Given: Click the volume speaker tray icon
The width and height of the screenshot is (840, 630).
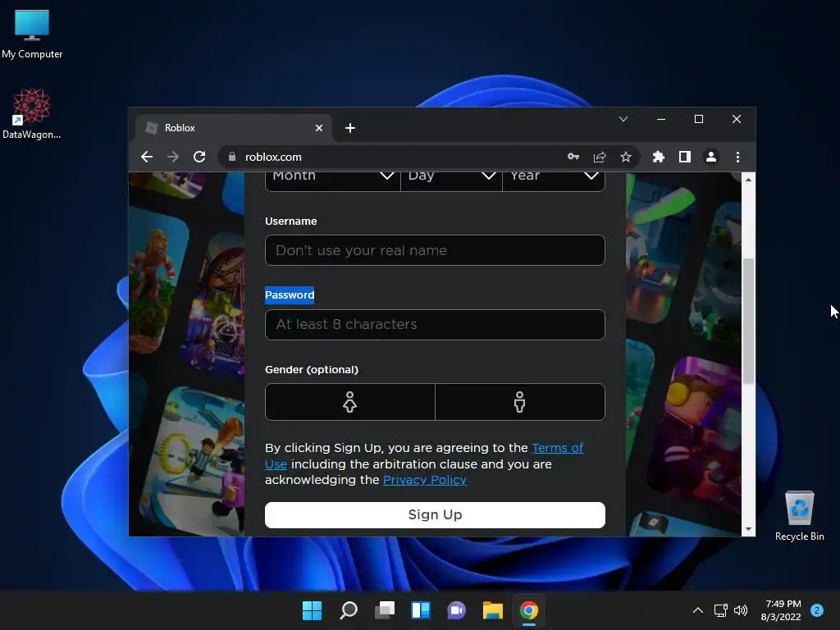Looking at the screenshot, I should coord(741,610).
